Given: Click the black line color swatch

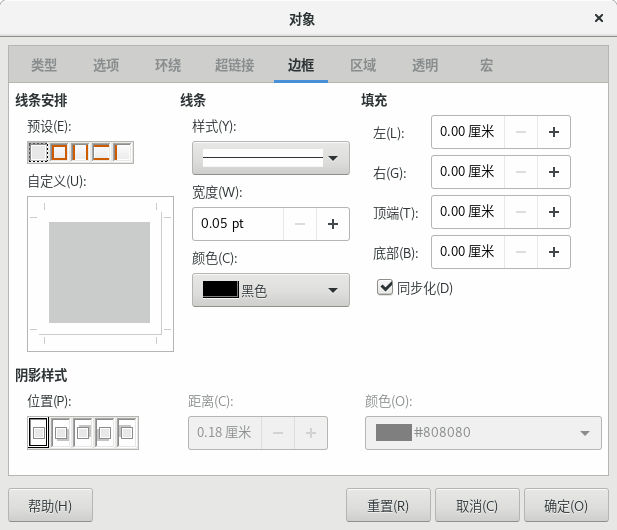Looking at the screenshot, I should [221, 290].
